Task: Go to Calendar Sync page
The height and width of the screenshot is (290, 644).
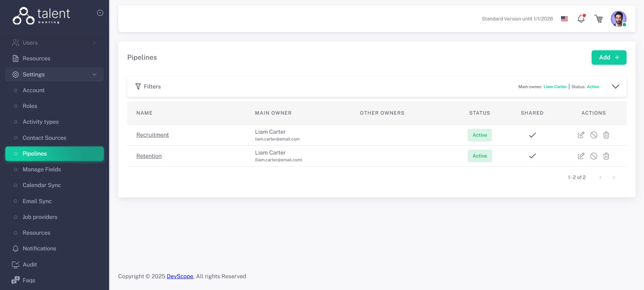Action: (x=42, y=185)
